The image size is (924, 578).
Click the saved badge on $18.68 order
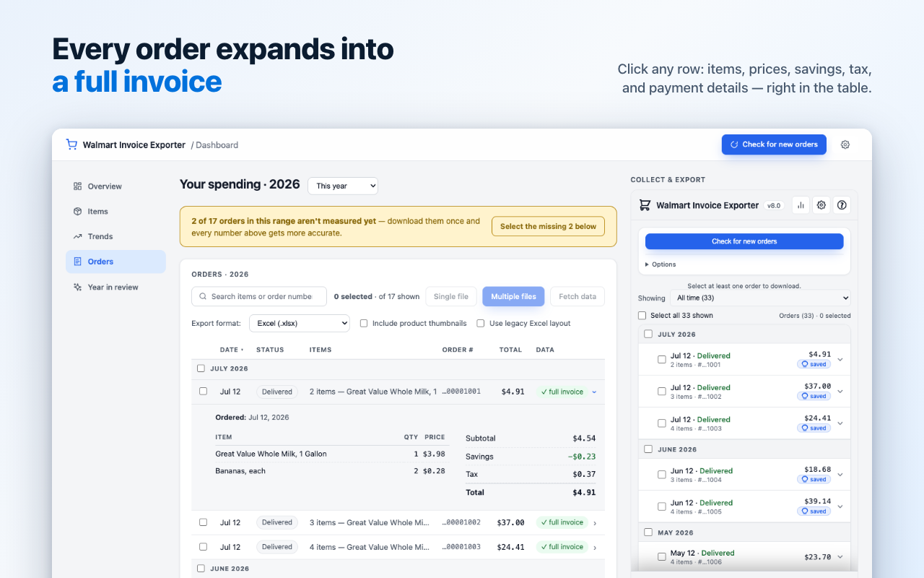[814, 479]
